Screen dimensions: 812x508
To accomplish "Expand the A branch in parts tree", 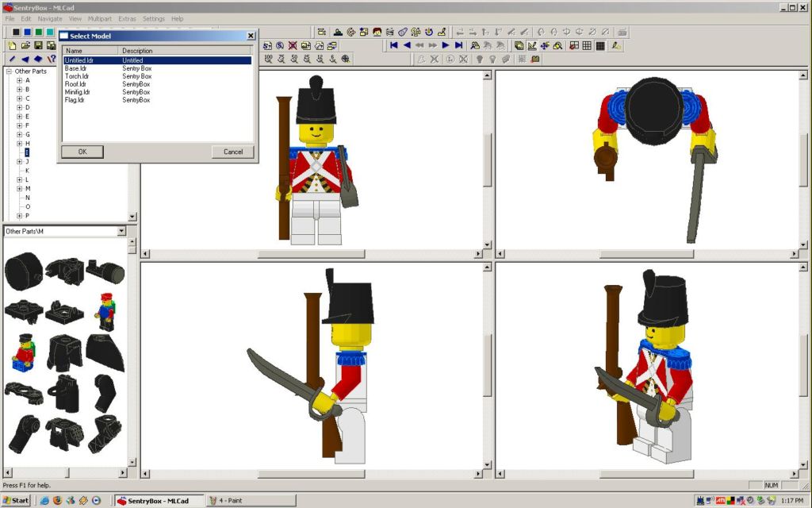I will (x=19, y=80).
